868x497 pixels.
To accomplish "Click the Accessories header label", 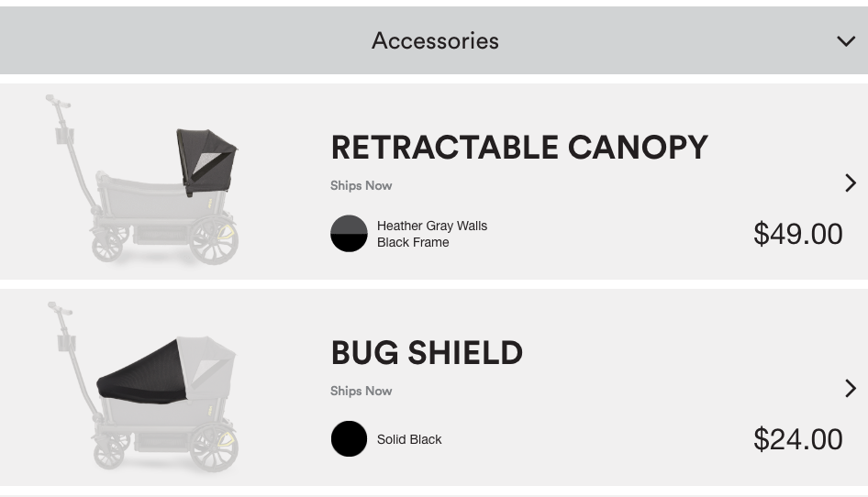I will coord(435,41).
